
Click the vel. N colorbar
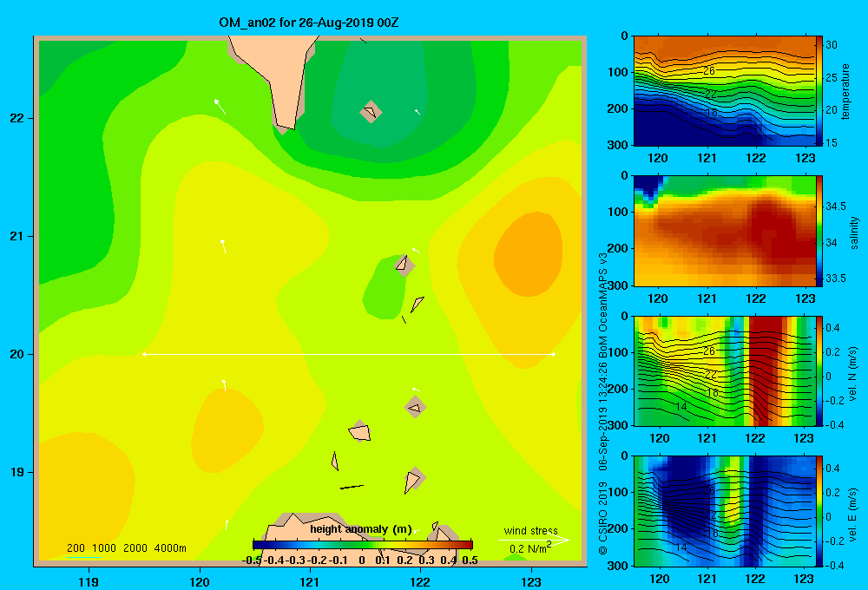(819, 370)
